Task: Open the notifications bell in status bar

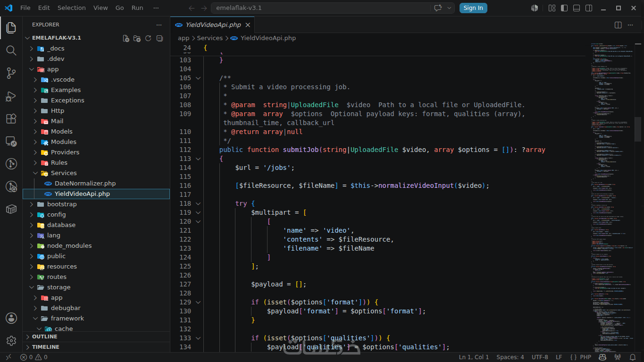Action: [633, 357]
